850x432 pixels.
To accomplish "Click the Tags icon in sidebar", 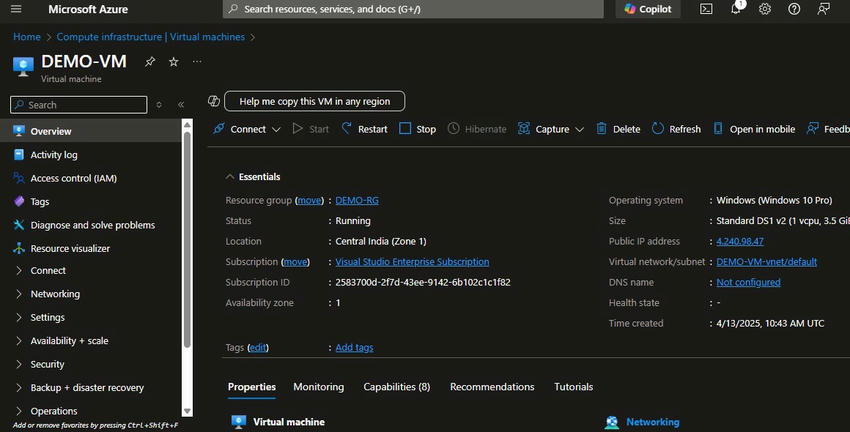I will click(19, 201).
